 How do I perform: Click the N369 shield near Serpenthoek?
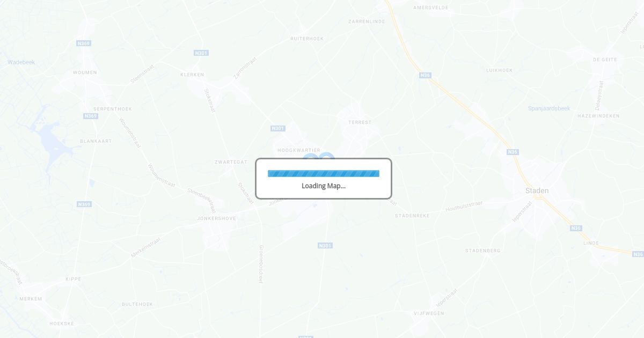91,116
